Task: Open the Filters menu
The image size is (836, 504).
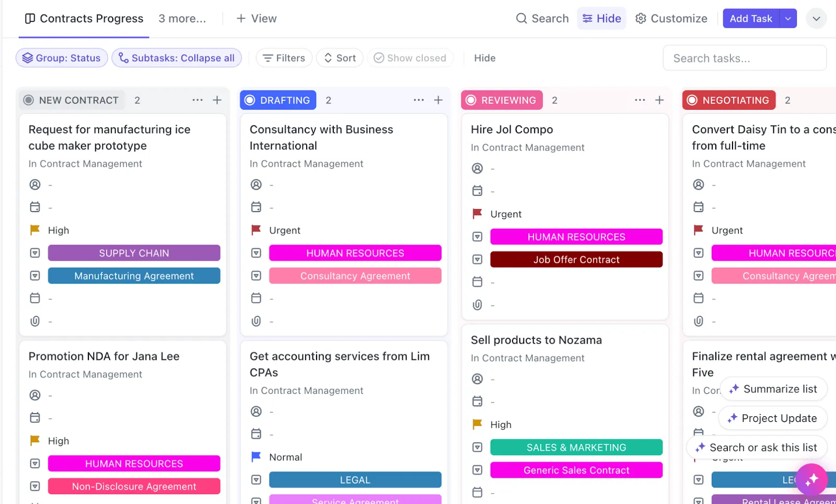Action: [284, 58]
